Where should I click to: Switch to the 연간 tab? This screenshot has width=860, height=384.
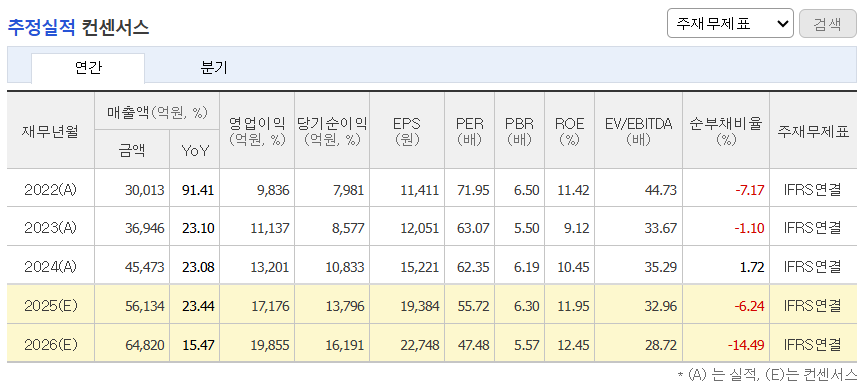point(88,68)
